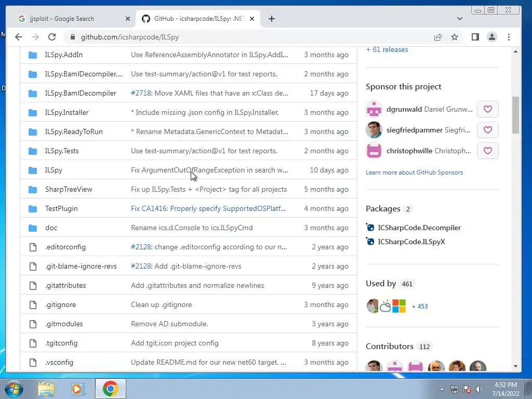The height and width of the screenshot is (399, 532).
Task: Open commit Remove AD submodule
Action: pyautogui.click(x=169, y=324)
